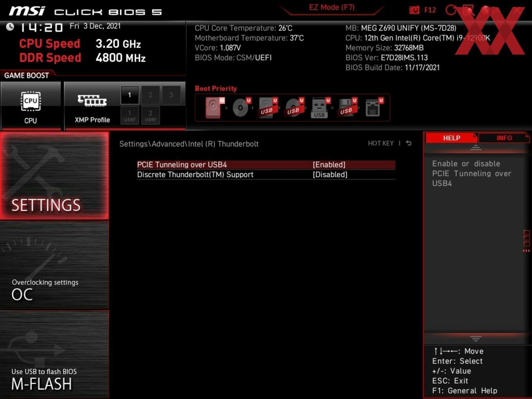Click the F12 screenshot camera icon
The height and width of the screenshot is (399, 532).
[x=414, y=10]
